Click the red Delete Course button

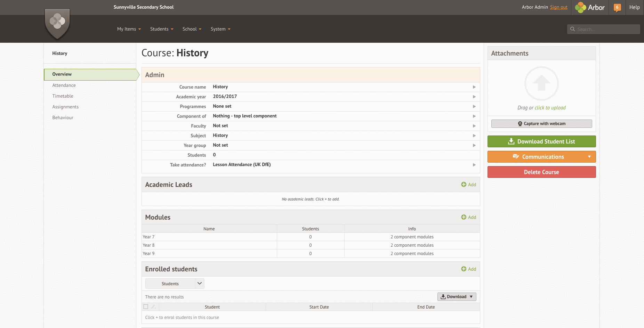pyautogui.click(x=541, y=172)
